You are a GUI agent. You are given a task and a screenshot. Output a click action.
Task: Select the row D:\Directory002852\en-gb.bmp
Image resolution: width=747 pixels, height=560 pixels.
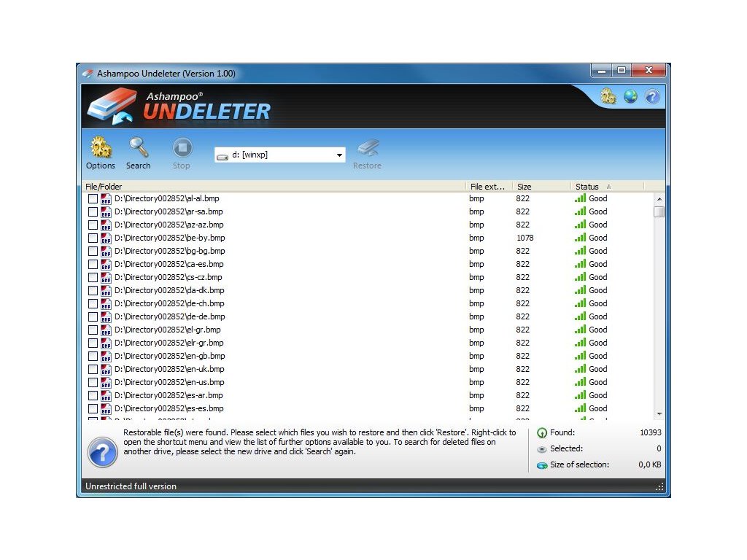[x=368, y=356]
